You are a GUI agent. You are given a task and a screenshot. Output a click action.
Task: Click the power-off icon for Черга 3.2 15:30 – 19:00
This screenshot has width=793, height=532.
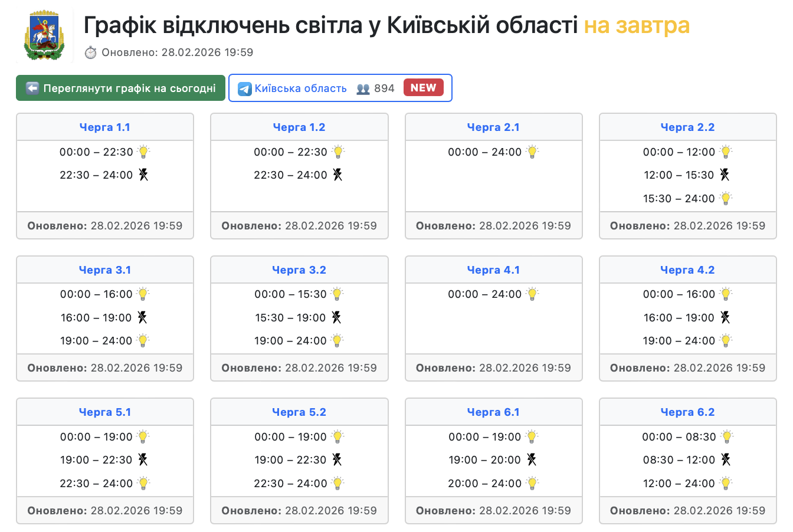336,317
